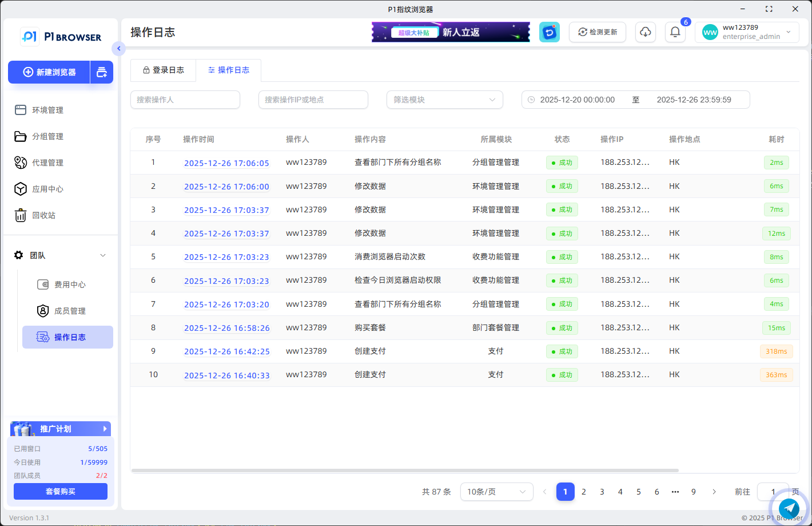Screen dimensions: 812x526
Task: Click the notification bell icon
Action: tap(675, 33)
